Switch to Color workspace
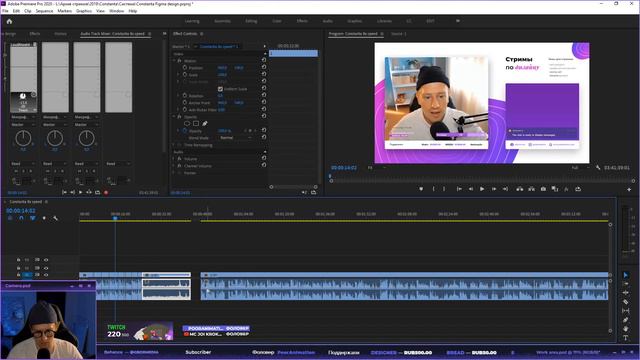 coord(277,21)
